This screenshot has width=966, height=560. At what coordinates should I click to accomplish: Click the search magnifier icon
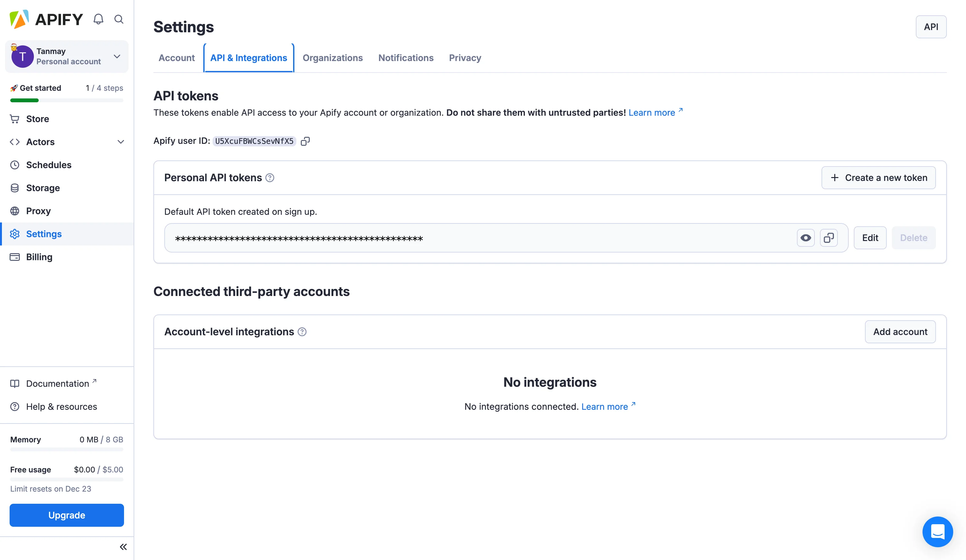click(x=119, y=19)
